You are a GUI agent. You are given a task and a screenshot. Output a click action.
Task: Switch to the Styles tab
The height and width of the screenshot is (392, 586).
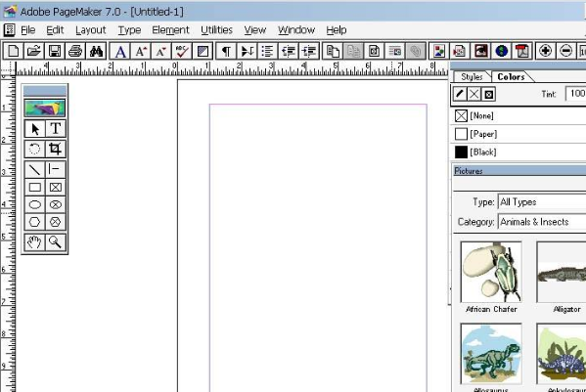472,77
